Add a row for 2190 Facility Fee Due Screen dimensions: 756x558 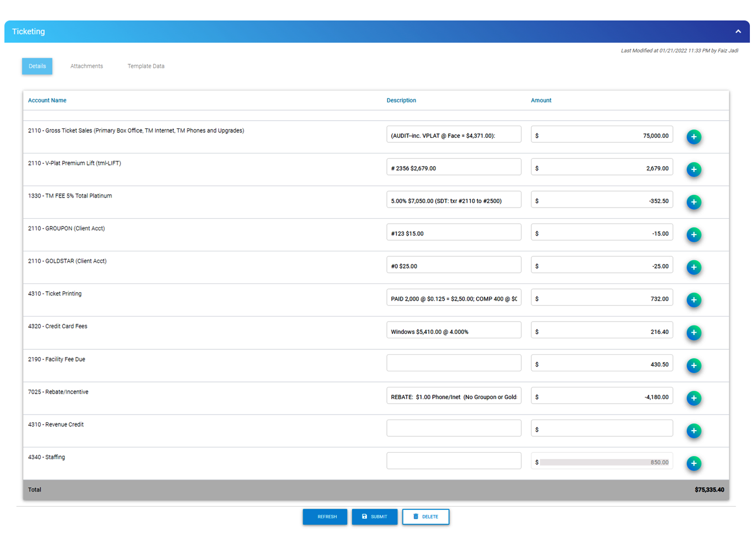[694, 365]
